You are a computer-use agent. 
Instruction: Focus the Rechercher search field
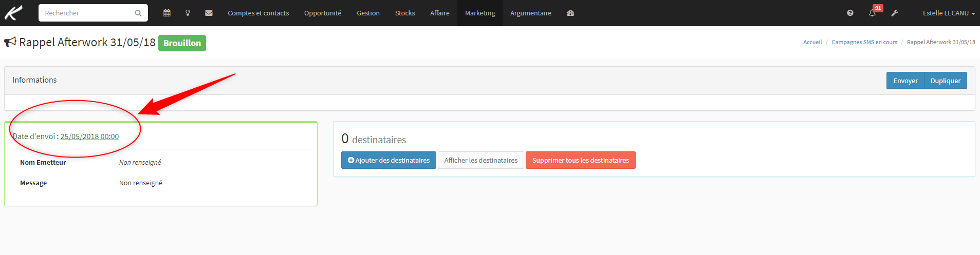click(x=93, y=13)
